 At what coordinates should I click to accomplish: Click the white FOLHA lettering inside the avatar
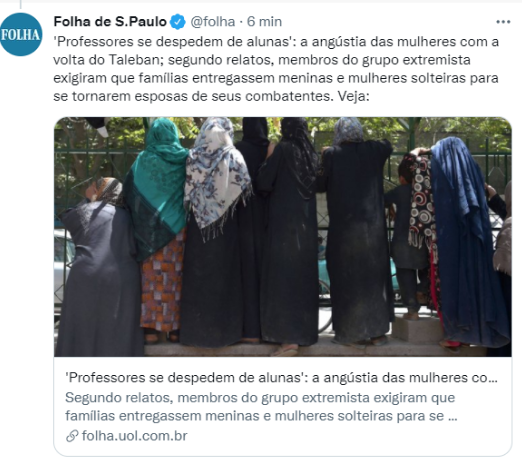(20, 35)
